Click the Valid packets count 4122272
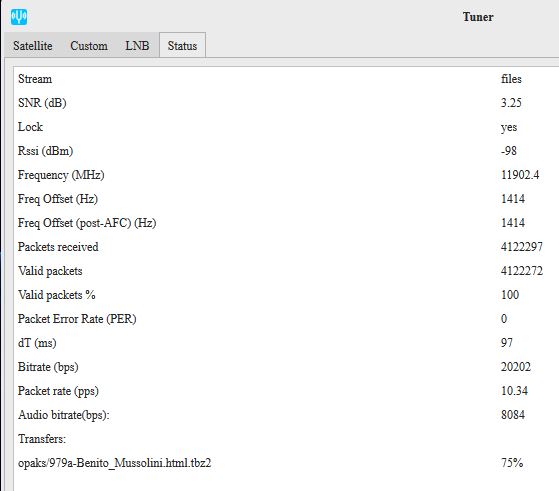This screenshot has width=559, height=491. coord(522,271)
